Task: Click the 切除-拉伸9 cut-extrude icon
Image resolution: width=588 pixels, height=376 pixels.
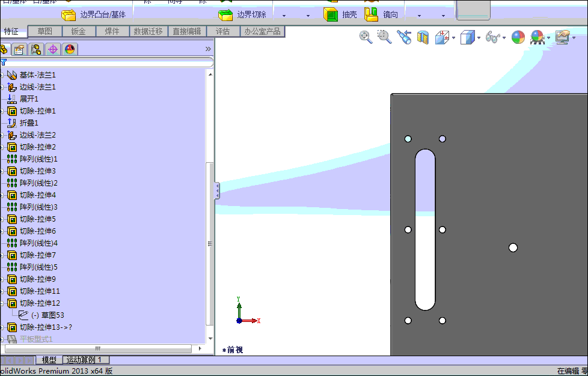Action: (x=12, y=279)
